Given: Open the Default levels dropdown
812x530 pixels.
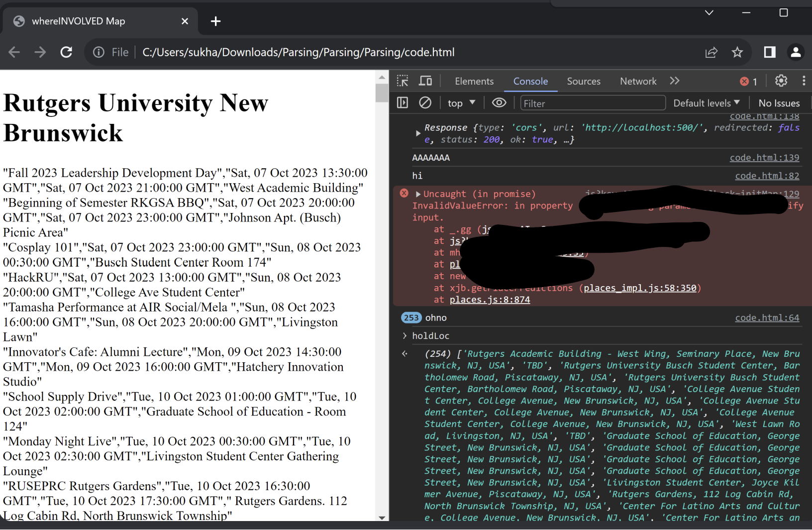Looking at the screenshot, I should click(707, 103).
